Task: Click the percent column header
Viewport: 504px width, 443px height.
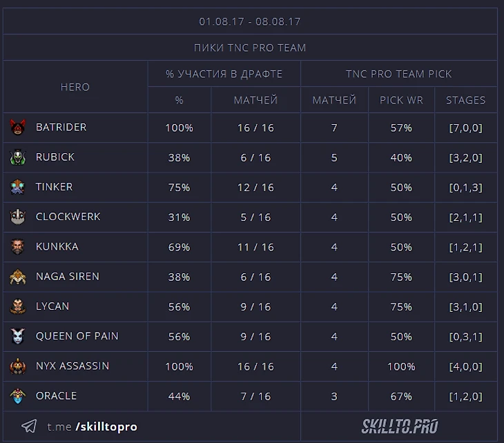Action: click(x=179, y=100)
